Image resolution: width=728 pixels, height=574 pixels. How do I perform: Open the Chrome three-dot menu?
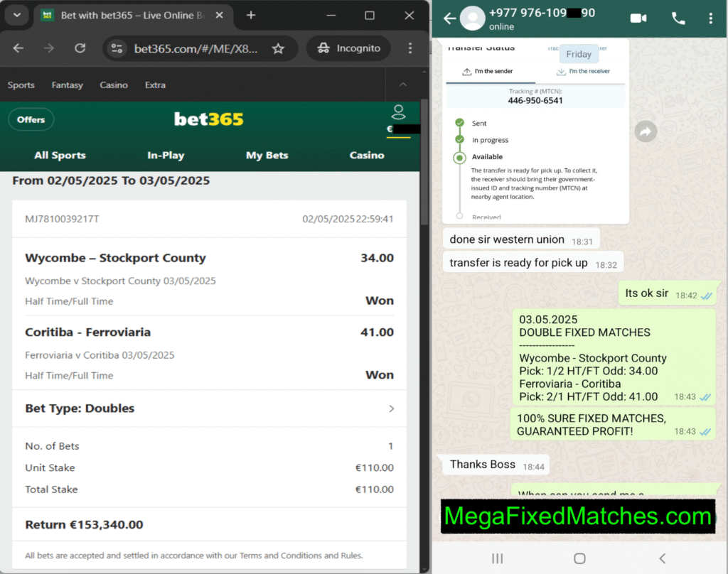pos(410,48)
